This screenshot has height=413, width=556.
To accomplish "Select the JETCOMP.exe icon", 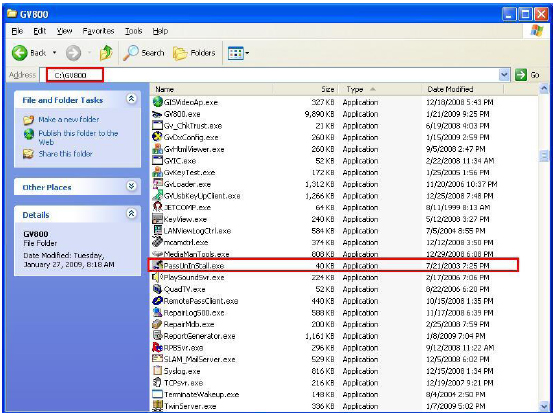I will click(x=157, y=207).
